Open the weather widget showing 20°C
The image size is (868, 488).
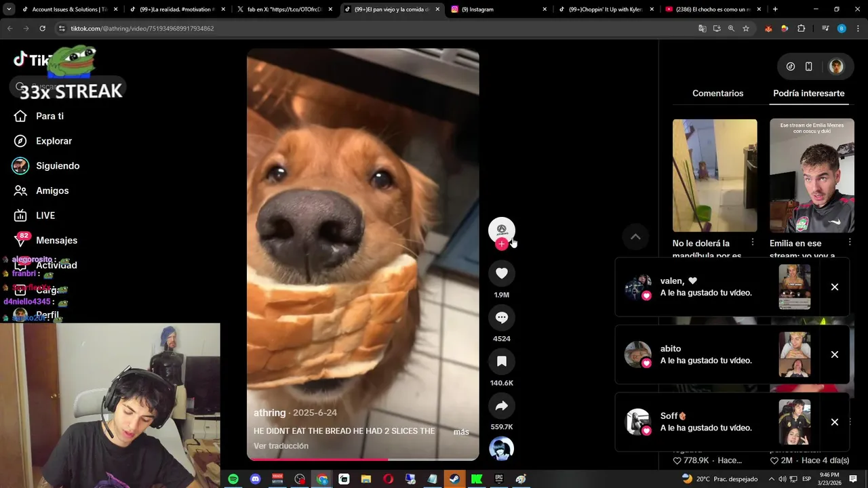coord(719,479)
